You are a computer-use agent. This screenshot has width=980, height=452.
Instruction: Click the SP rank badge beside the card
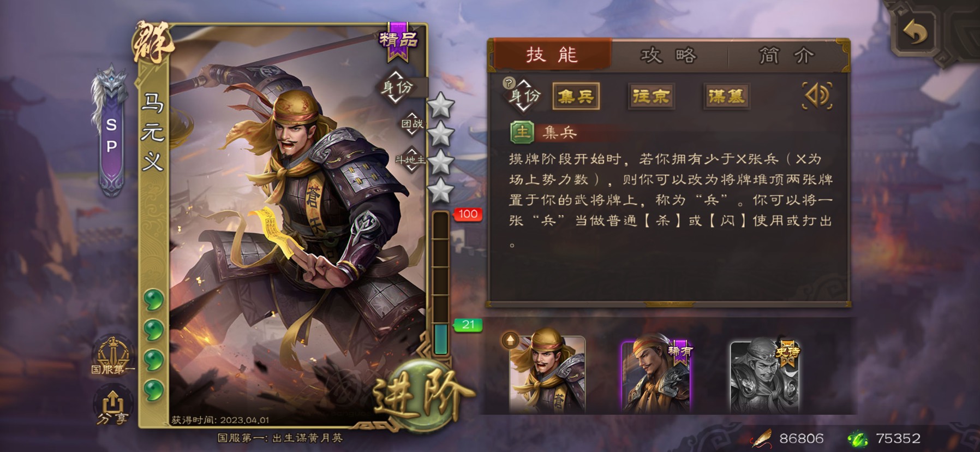pyautogui.click(x=111, y=134)
